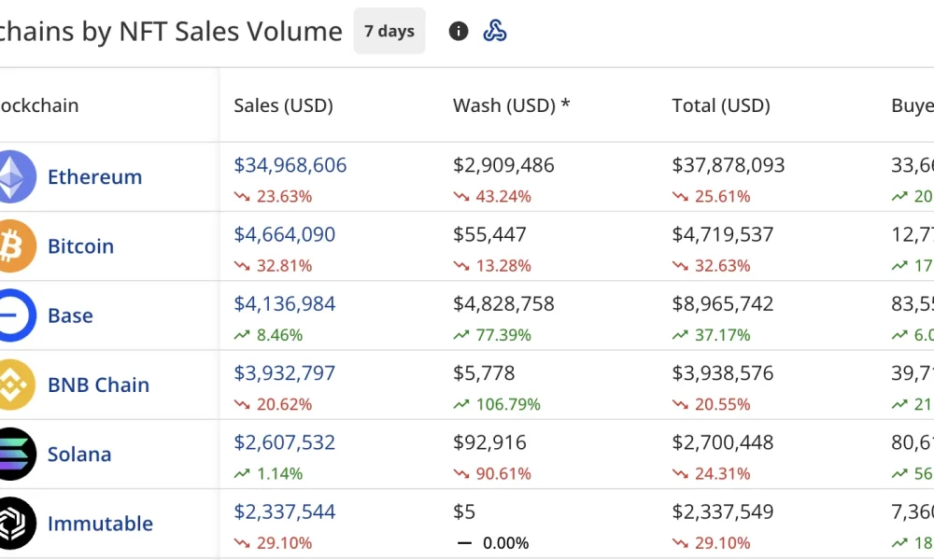Click Ethereum's $34,968,606 sales figure
This screenshot has height=560, width=934.
[x=290, y=164]
